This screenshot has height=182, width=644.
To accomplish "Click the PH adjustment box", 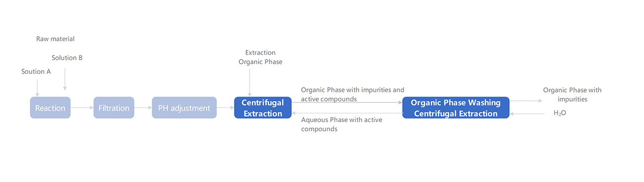I will point(184,108).
